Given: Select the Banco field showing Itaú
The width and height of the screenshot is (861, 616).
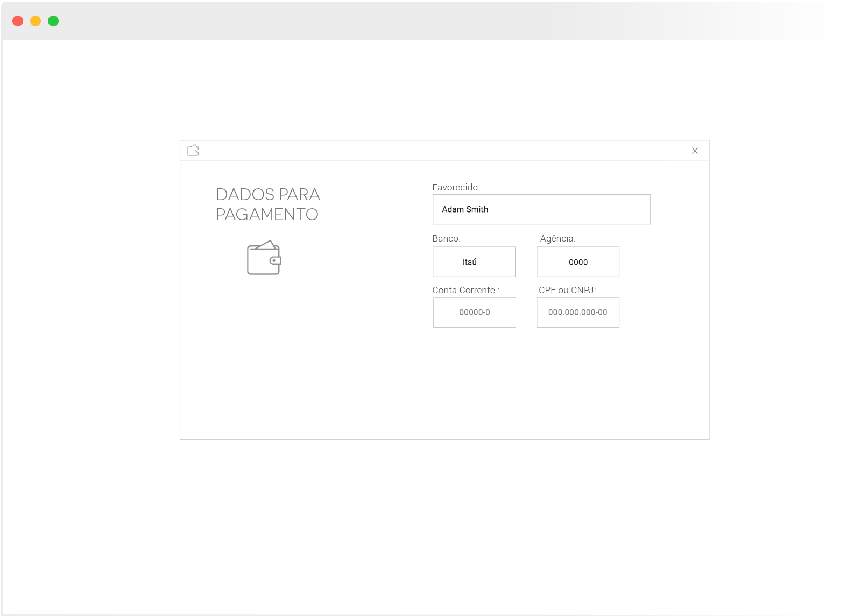Looking at the screenshot, I should coord(474,262).
